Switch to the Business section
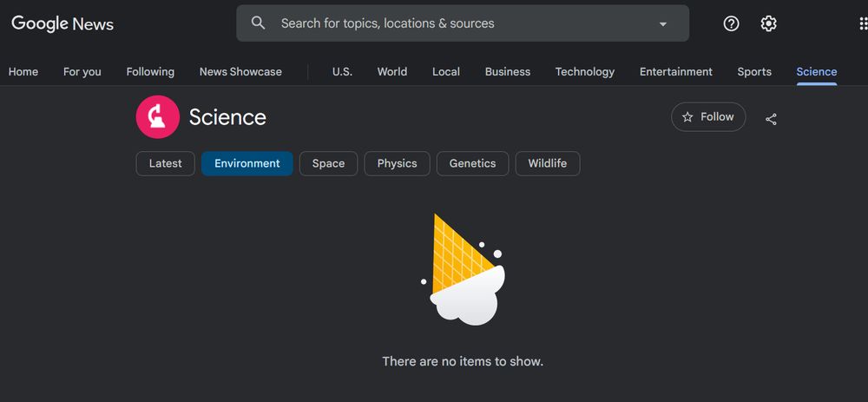 point(508,72)
